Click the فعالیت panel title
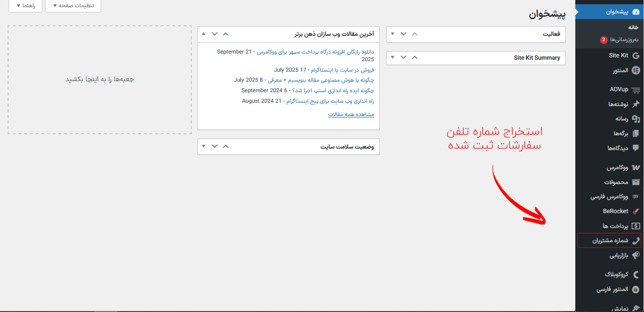This screenshot has width=644, height=312. click(551, 34)
